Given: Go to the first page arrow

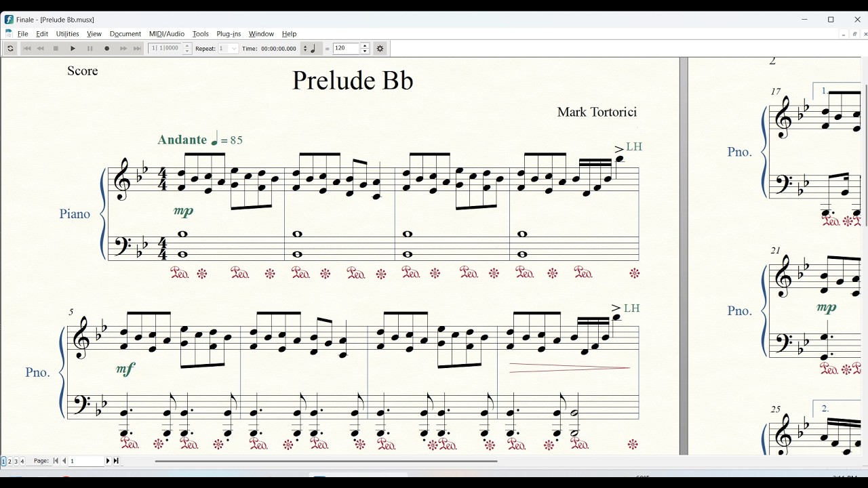Looking at the screenshot, I should (x=56, y=462).
